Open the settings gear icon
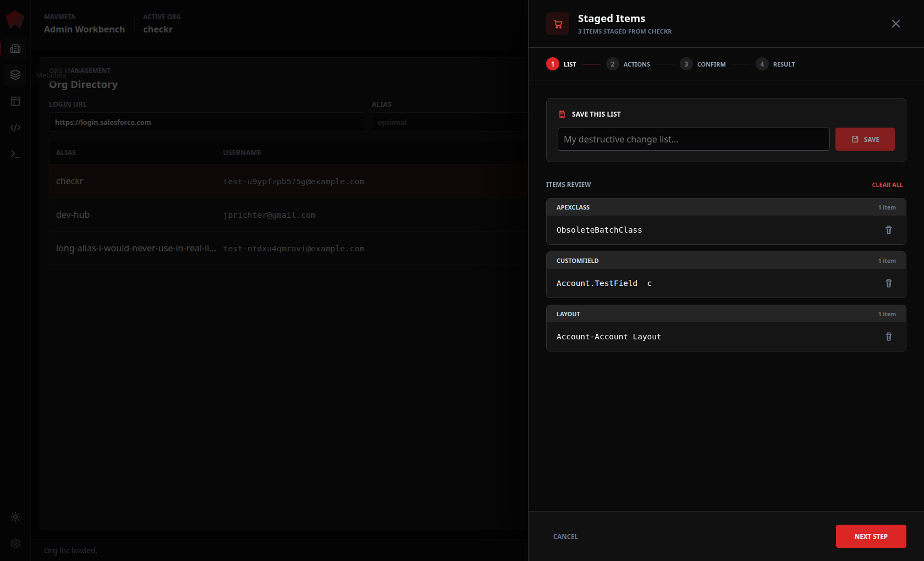Image resolution: width=924 pixels, height=561 pixels. [15, 543]
